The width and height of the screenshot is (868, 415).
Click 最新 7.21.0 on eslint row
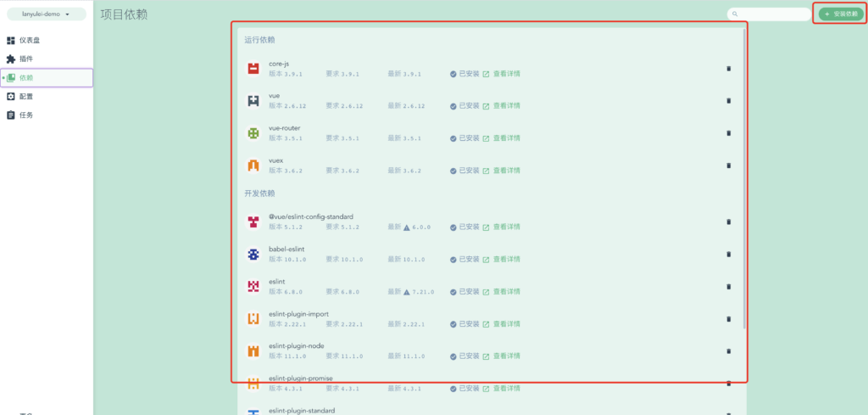pyautogui.click(x=411, y=292)
